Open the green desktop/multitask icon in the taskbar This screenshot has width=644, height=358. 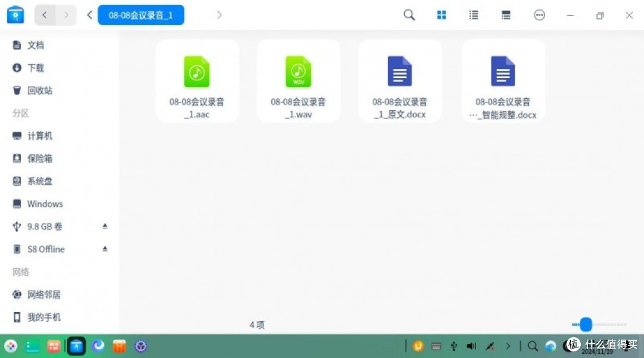coord(32,346)
